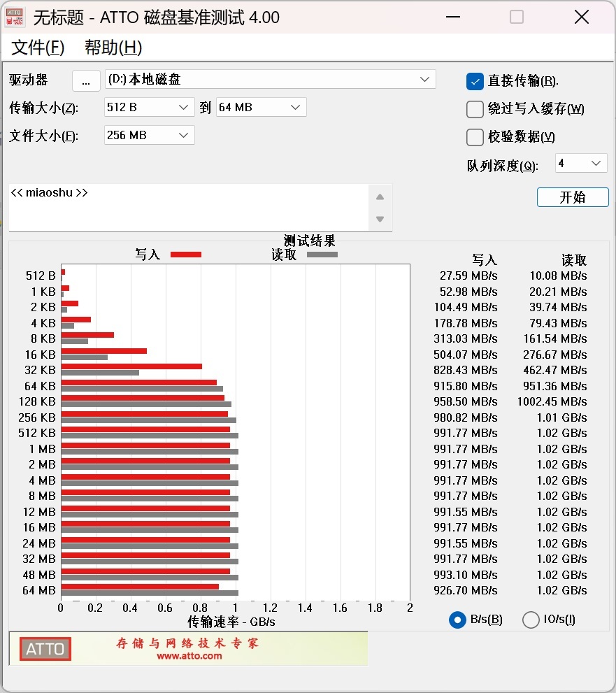Click the red 写入 legend swatch
Viewport: 616px width, 693px height.
186,255
